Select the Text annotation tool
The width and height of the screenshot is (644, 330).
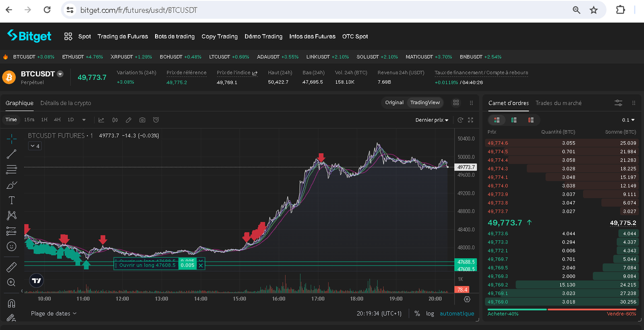(x=11, y=200)
